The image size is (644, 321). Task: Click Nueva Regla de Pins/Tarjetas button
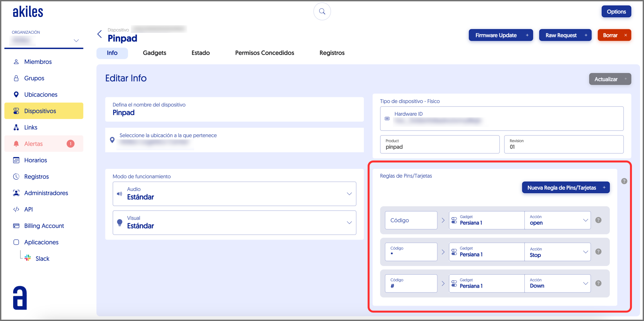point(565,187)
